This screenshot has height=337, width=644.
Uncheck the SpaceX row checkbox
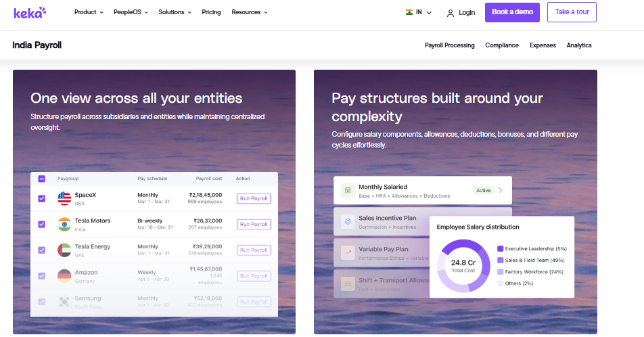pyautogui.click(x=41, y=198)
